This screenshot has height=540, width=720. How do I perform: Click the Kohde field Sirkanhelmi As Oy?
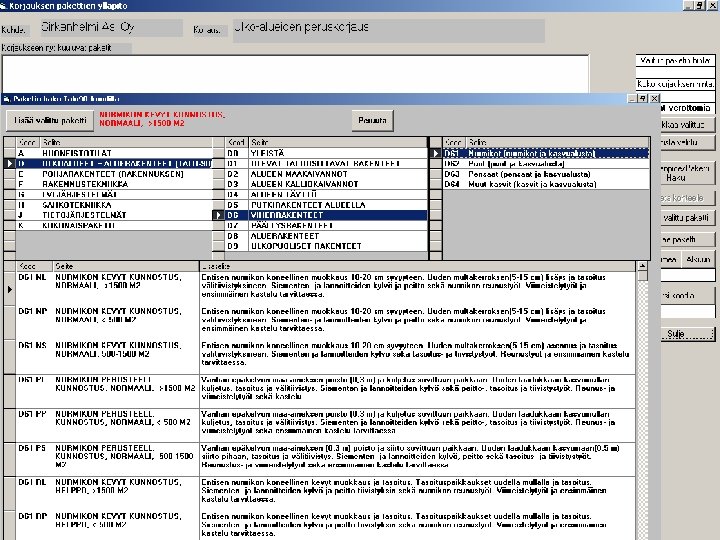pos(111,28)
